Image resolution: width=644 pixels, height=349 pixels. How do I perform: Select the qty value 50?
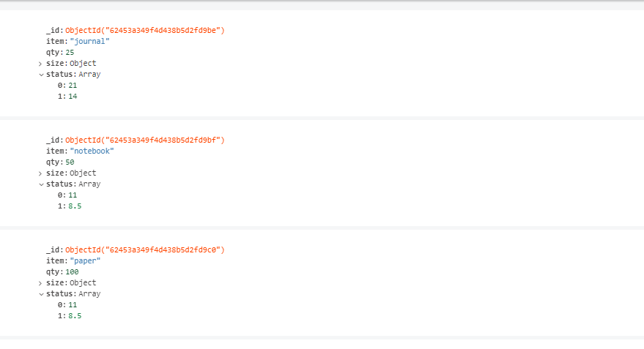pyautogui.click(x=70, y=162)
